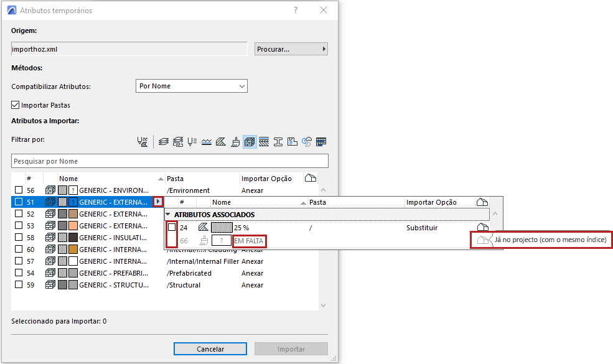Click the importhoz.xml origin field
This screenshot has width=613, height=364.
pos(129,49)
